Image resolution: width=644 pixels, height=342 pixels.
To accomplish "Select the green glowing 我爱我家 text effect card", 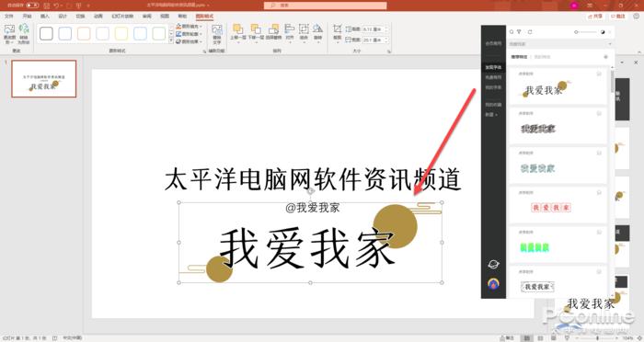I will click(x=558, y=245).
